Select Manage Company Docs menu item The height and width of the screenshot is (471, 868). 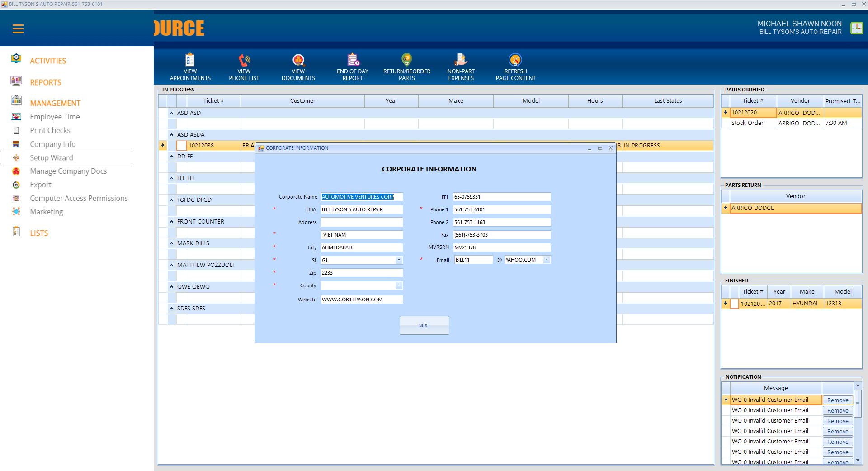click(x=68, y=171)
